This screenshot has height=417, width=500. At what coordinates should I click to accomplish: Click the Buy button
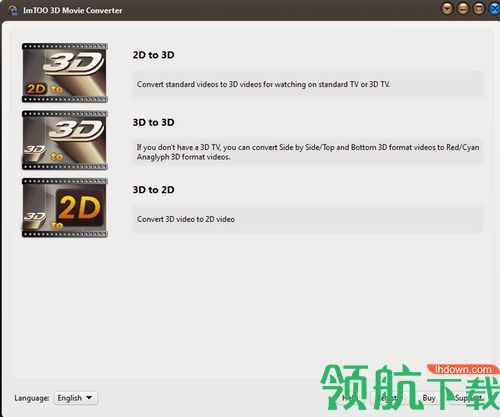point(429,398)
